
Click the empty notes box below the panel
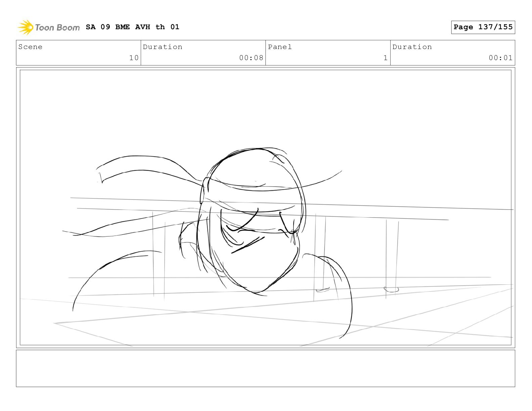coord(266,368)
